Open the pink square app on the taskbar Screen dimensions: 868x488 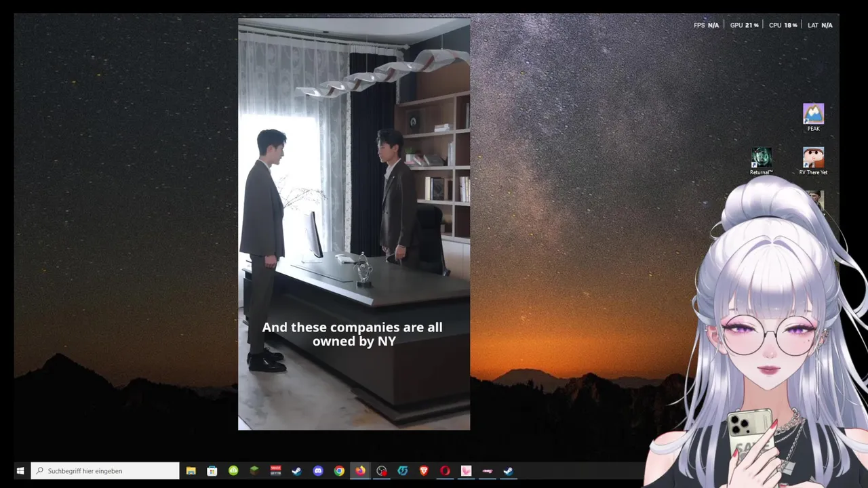(x=466, y=470)
